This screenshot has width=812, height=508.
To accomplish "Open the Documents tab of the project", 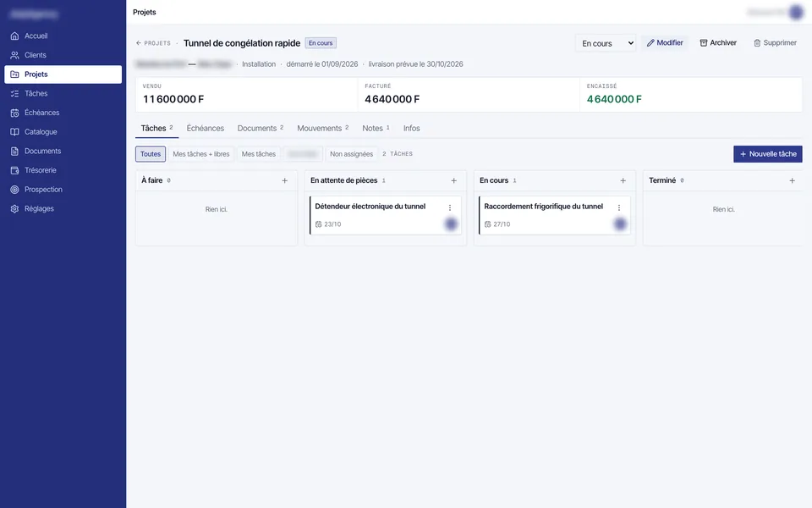I will (261, 128).
